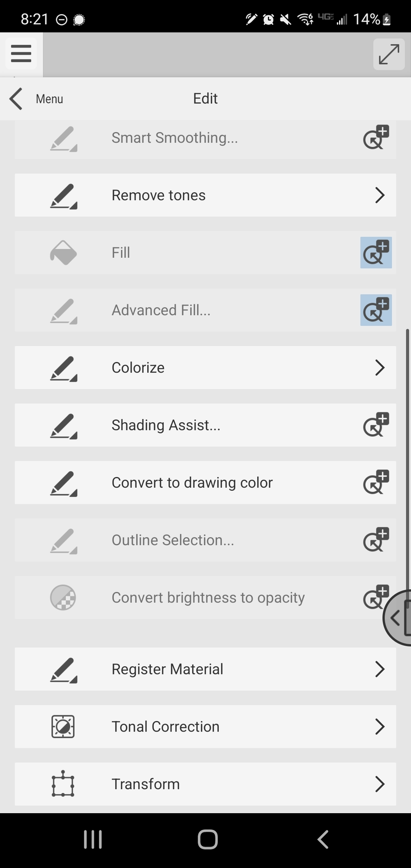Expand the Remove tones submenu arrow
This screenshot has height=868, width=411.
coord(379,195)
